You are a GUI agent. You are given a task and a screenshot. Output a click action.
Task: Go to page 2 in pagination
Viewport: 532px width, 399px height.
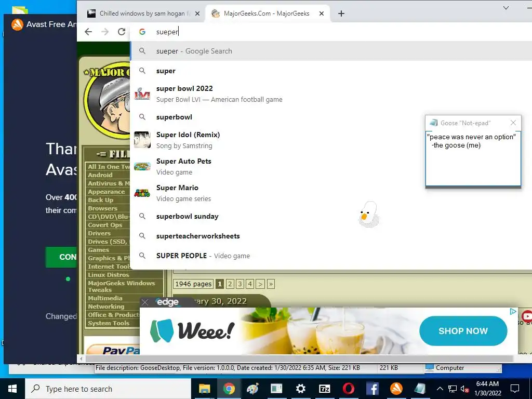pyautogui.click(x=230, y=284)
